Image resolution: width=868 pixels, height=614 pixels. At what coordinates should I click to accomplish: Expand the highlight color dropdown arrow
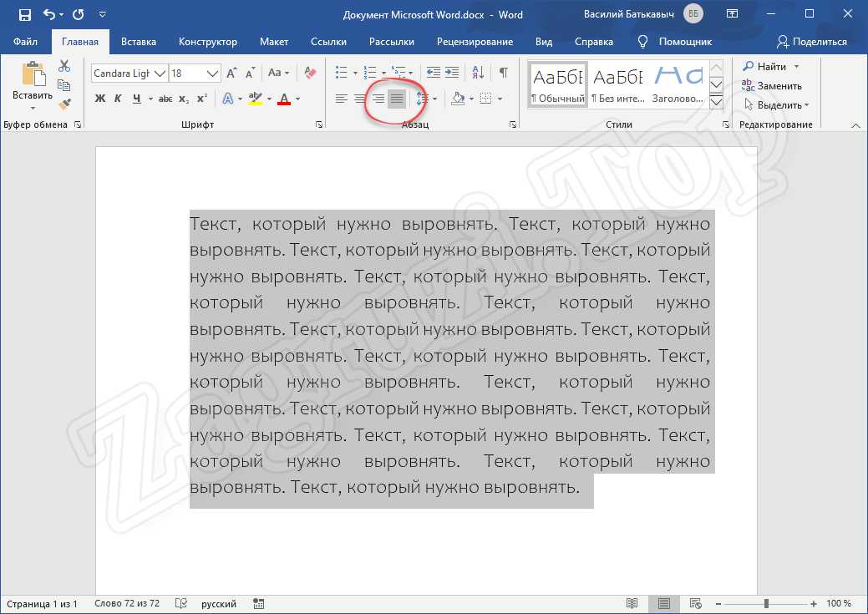(270, 99)
